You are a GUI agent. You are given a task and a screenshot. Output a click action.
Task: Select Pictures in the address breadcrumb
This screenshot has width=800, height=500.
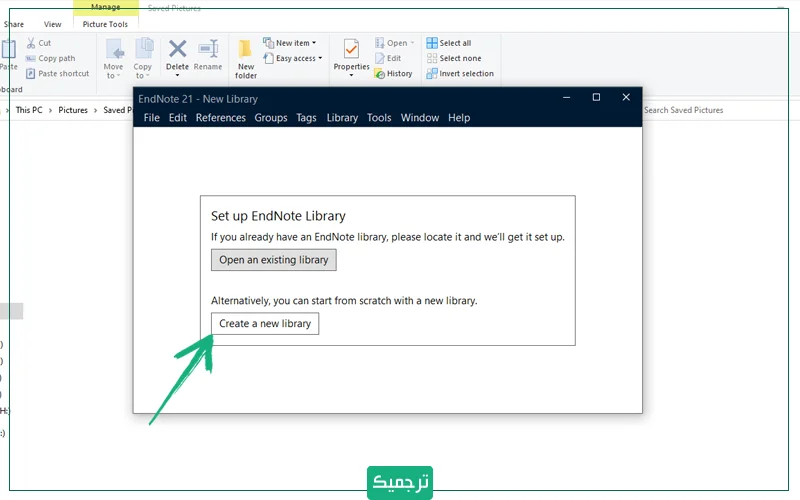(x=73, y=110)
